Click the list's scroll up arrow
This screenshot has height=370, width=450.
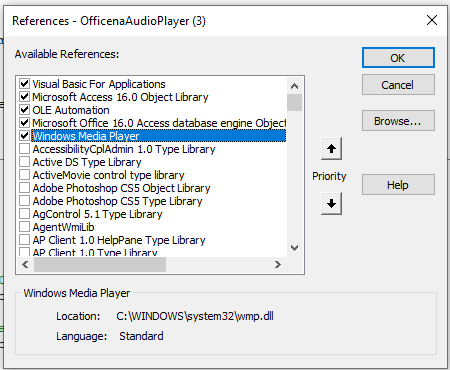(x=294, y=86)
